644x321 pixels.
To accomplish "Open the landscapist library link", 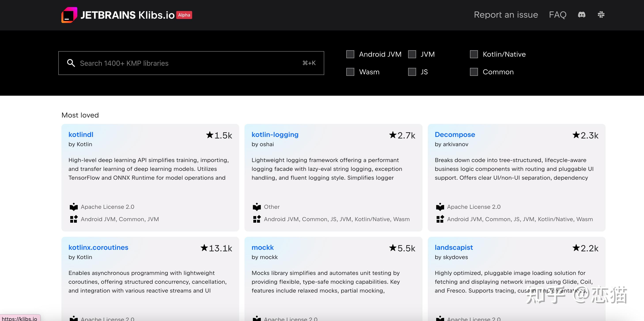I will 454,247.
